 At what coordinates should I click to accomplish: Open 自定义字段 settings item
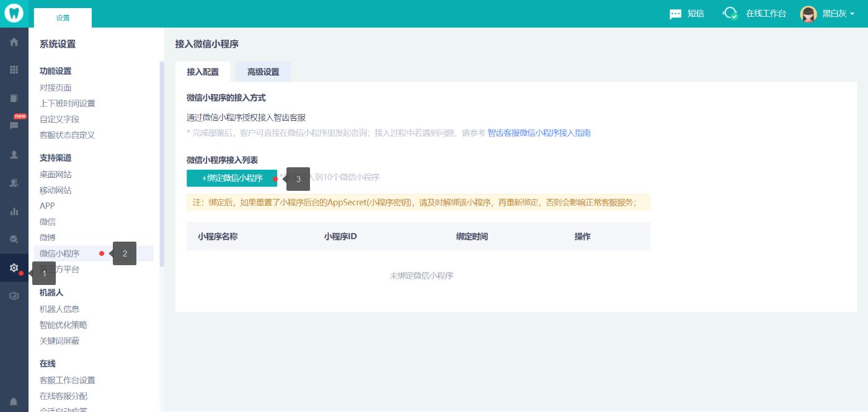pyautogui.click(x=60, y=119)
